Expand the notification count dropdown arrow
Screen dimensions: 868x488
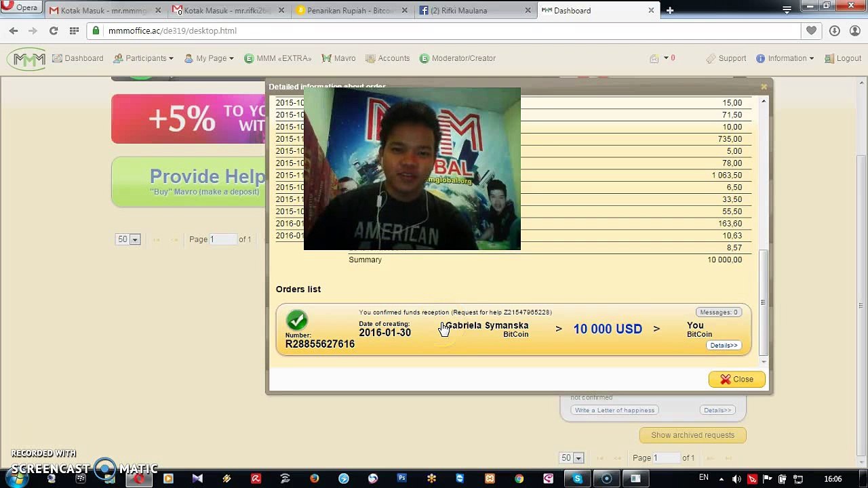(666, 58)
